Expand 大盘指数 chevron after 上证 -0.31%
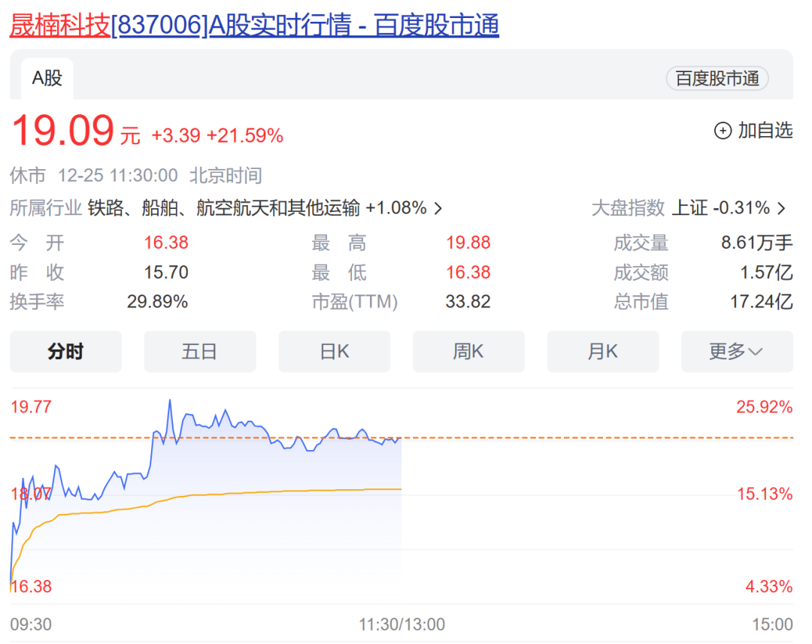The height and width of the screenshot is (644, 812). (x=781, y=209)
